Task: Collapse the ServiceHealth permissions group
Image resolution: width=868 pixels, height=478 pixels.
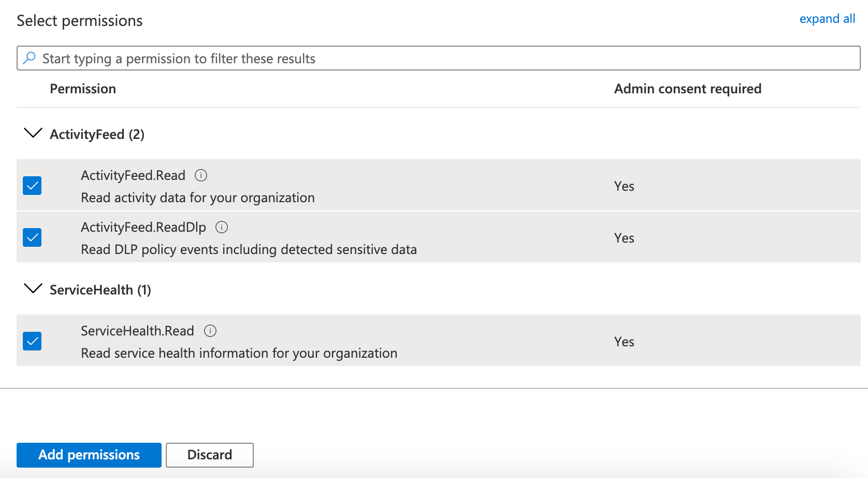Action: [x=33, y=289]
